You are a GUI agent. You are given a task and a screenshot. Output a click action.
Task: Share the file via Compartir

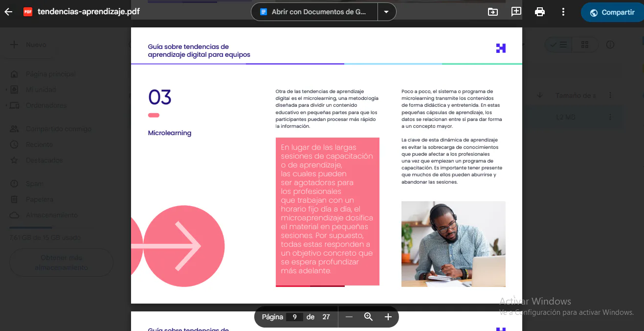point(612,12)
